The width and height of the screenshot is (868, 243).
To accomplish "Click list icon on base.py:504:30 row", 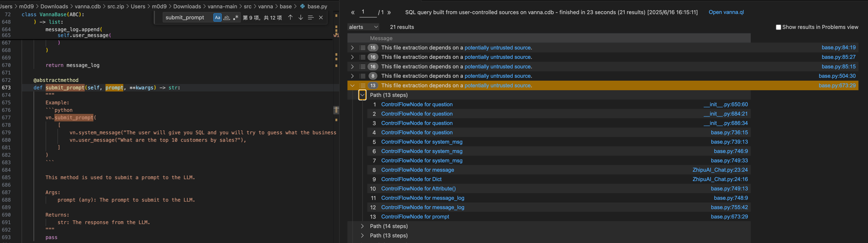I will 362,76.
